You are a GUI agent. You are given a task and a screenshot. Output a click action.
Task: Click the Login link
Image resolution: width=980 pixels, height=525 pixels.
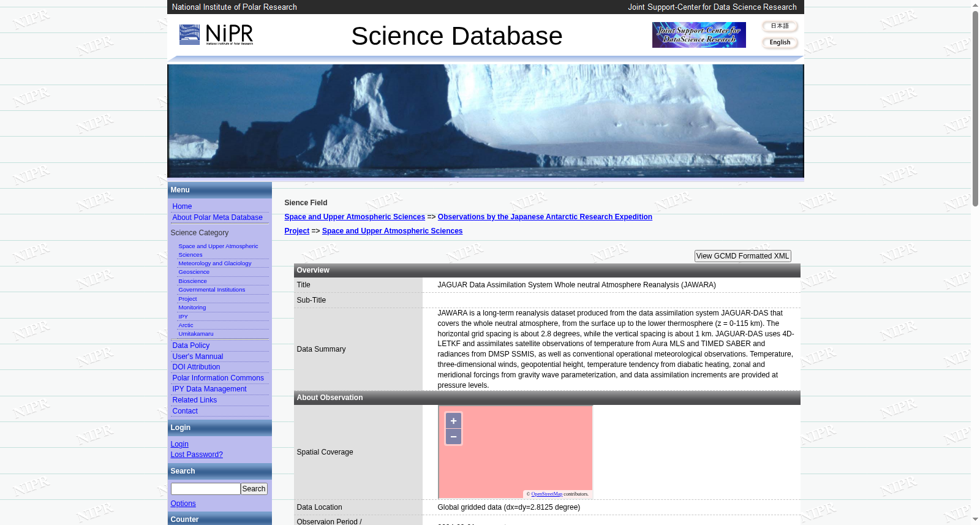(179, 444)
